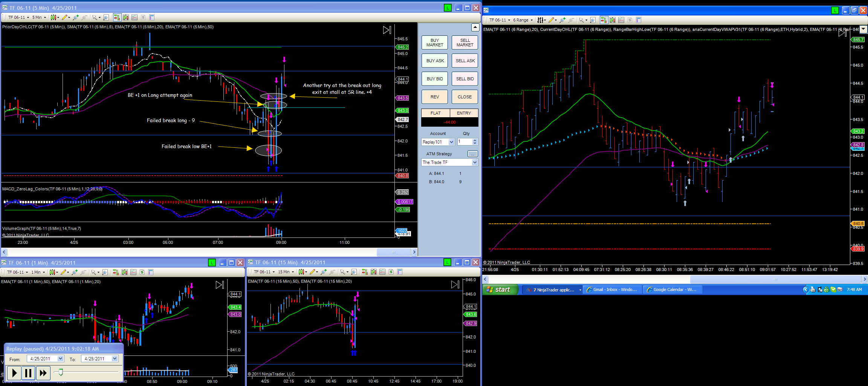Click 6 Range chart horizontal scrollbar thumb

coord(775,279)
